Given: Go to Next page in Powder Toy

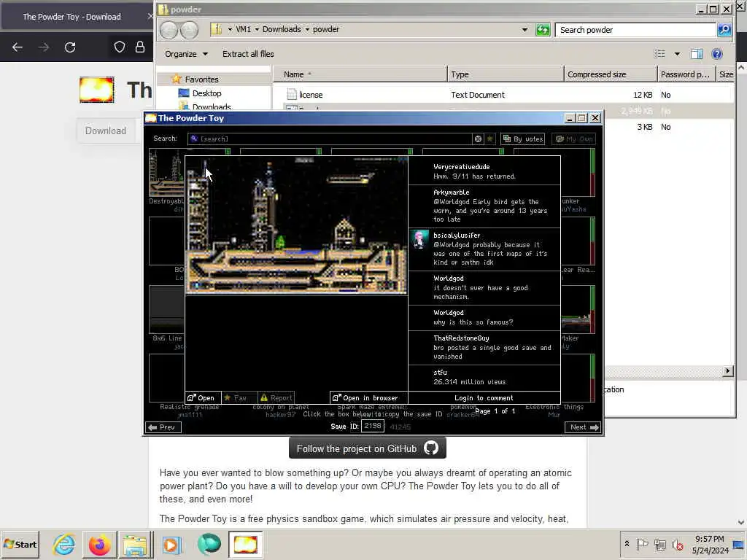Looking at the screenshot, I should point(583,427).
